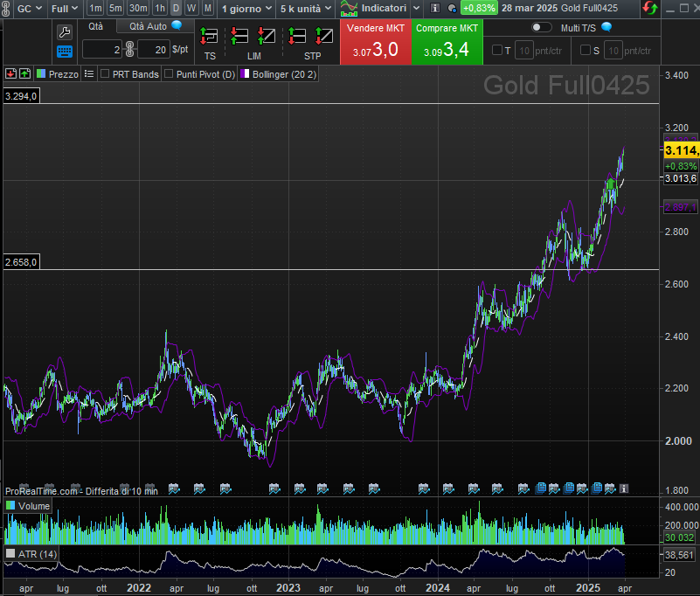The height and width of the screenshot is (596, 700).
Task: Click the link chain icon between quantity fields
Action: pyautogui.click(x=129, y=49)
